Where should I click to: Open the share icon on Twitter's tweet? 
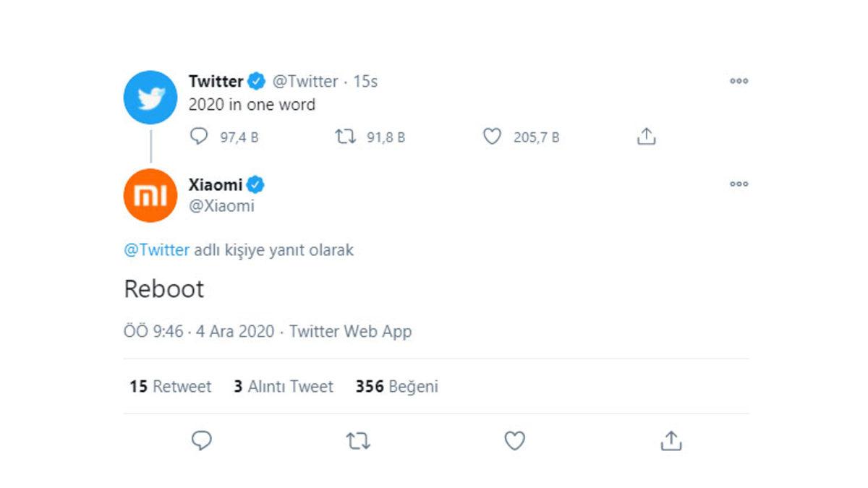point(646,136)
